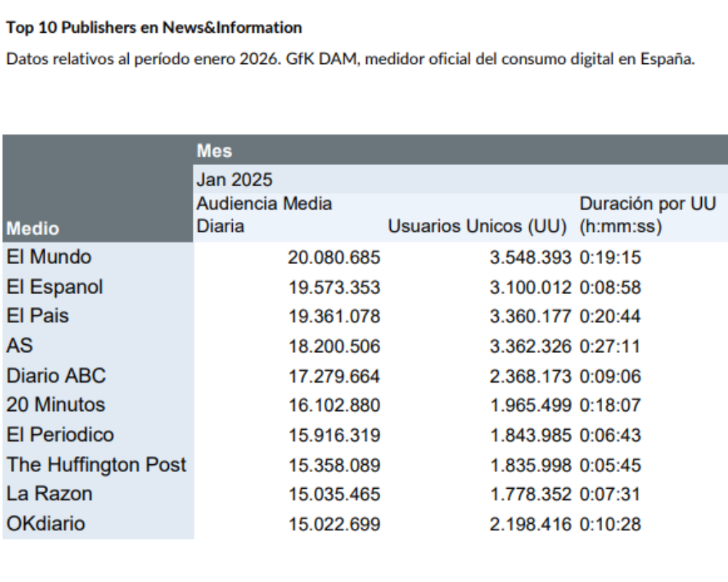Click OKdiario duration 0:10:28
728x582 pixels.
pyautogui.click(x=611, y=525)
